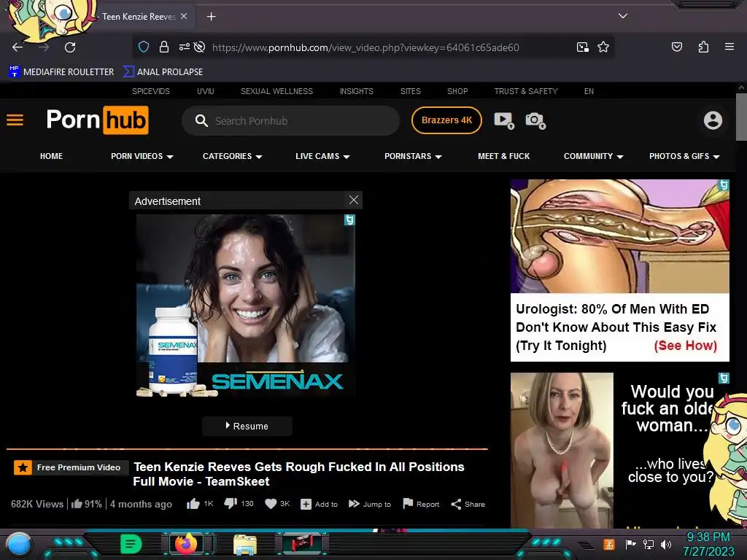747x560 pixels.
Task: Open the Action Center flag icon
Action: point(630,544)
